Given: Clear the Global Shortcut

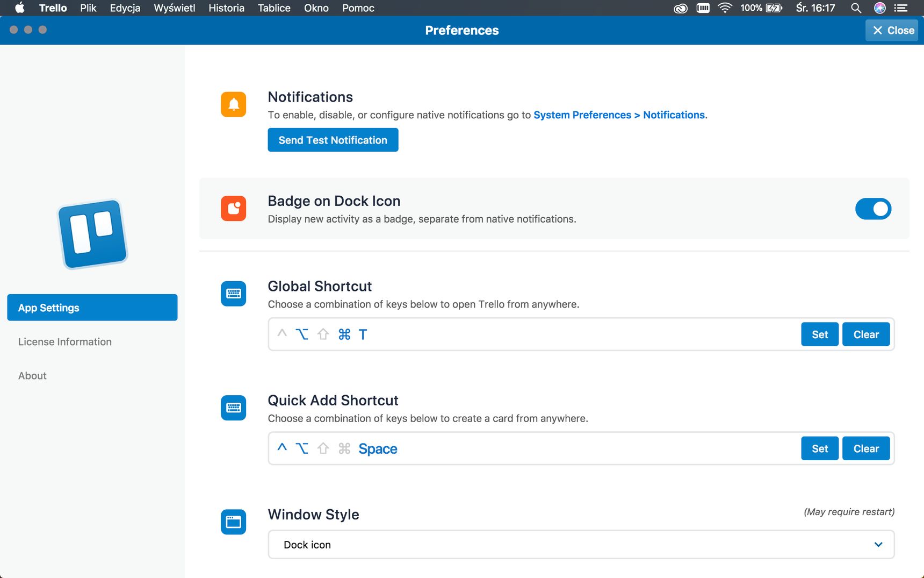Looking at the screenshot, I should (866, 334).
